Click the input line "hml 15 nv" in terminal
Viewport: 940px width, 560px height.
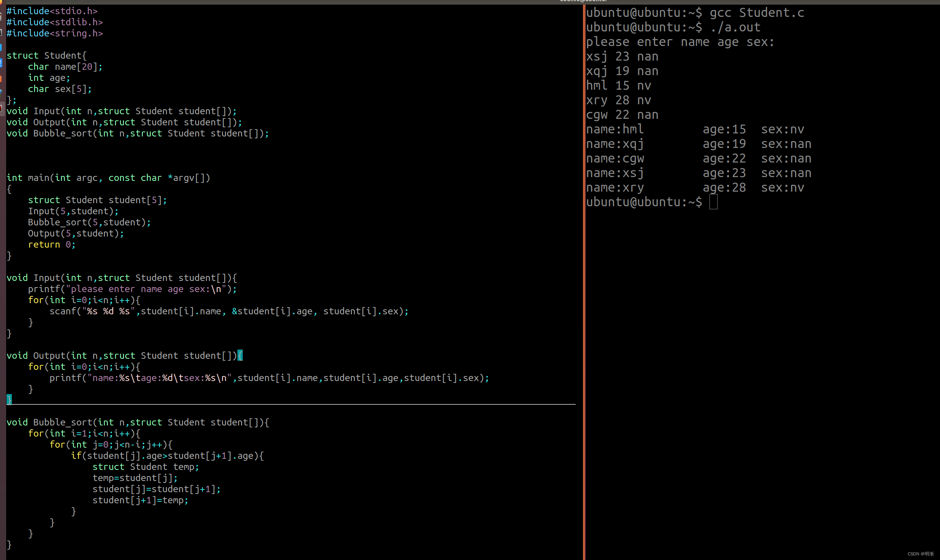click(x=618, y=85)
